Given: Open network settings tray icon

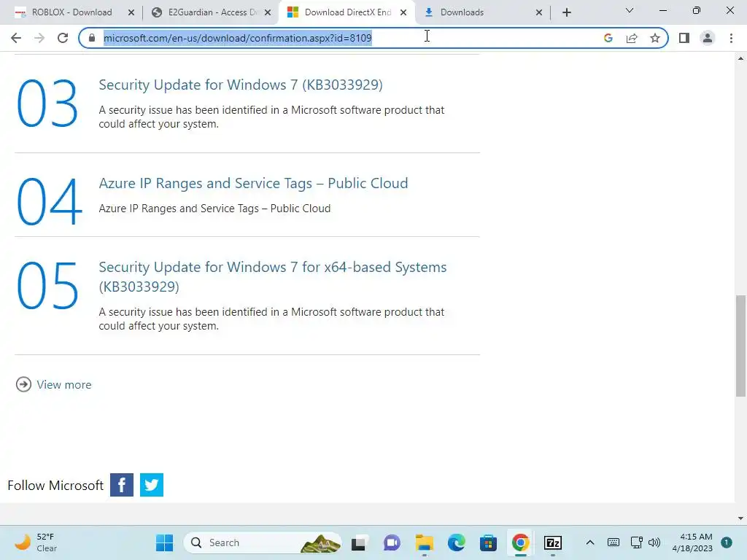Looking at the screenshot, I should (x=636, y=542).
